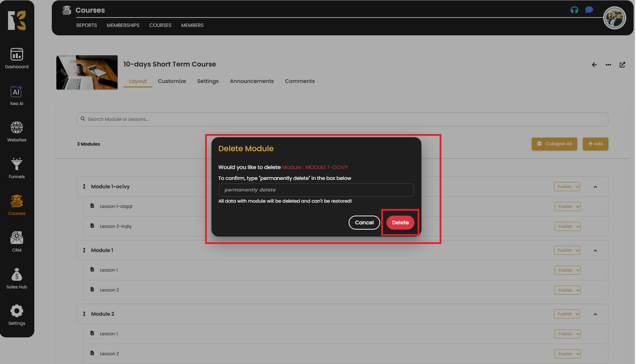Cancel the Delete Module dialog
This screenshot has width=636, height=364.
(x=364, y=223)
